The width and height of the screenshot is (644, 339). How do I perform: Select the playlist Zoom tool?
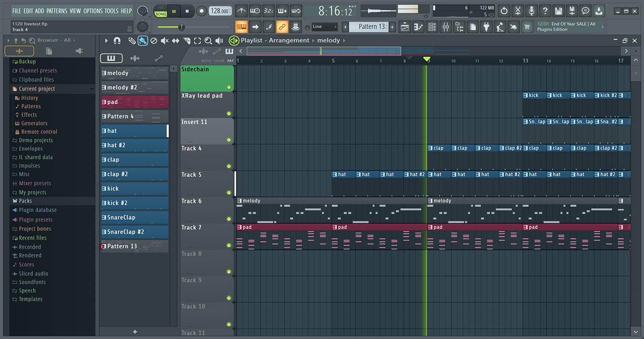point(208,41)
